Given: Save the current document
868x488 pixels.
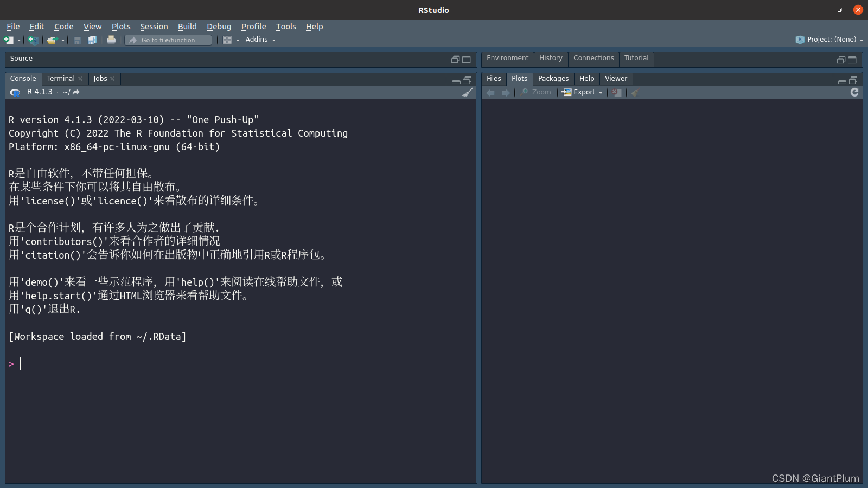Looking at the screenshot, I should point(76,40).
